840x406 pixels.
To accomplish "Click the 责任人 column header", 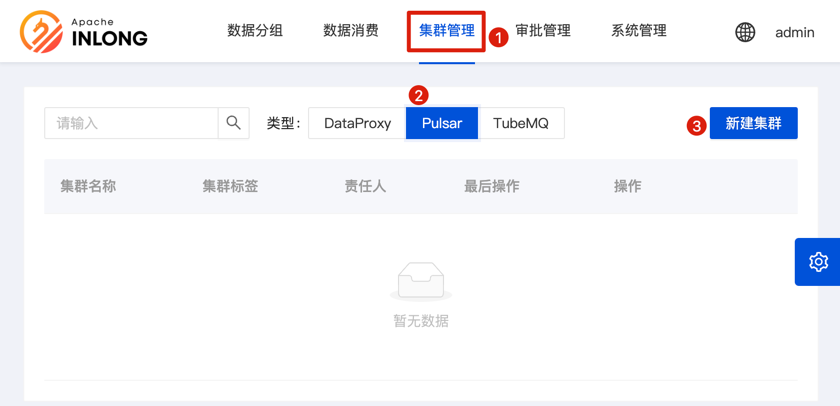I will tap(365, 186).
